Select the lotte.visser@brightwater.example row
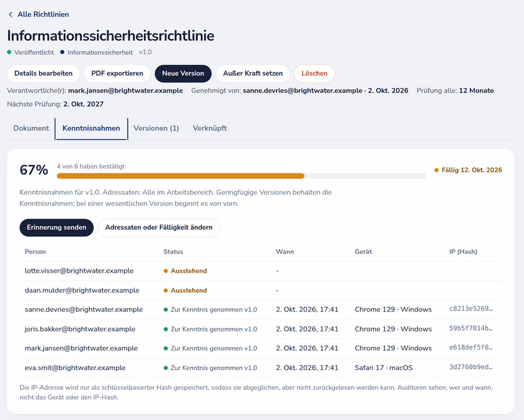Image resolution: width=524 pixels, height=420 pixels. coord(261,271)
